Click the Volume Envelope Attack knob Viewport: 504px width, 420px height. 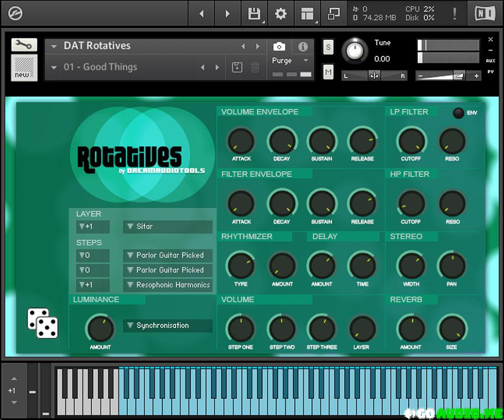click(241, 141)
